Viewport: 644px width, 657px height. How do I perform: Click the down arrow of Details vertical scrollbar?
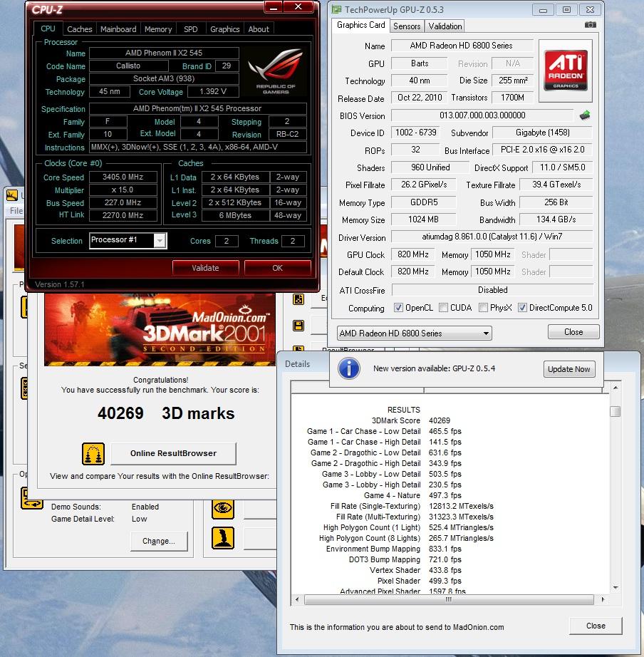pos(616,587)
